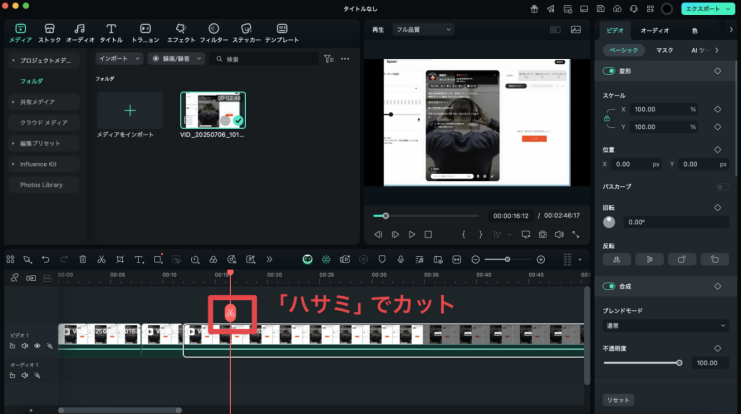Click the filter icon beside media search
The image size is (742, 415).
tap(329, 59)
